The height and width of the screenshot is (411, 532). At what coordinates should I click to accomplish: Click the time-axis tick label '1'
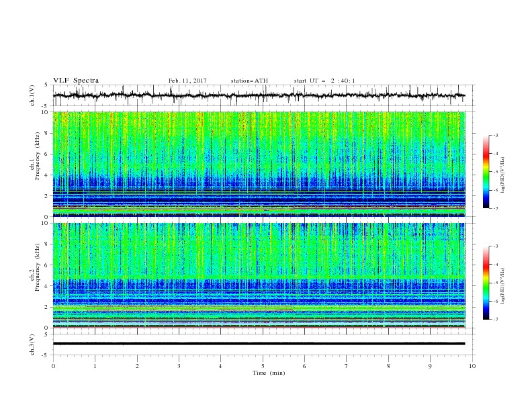pos(95,366)
